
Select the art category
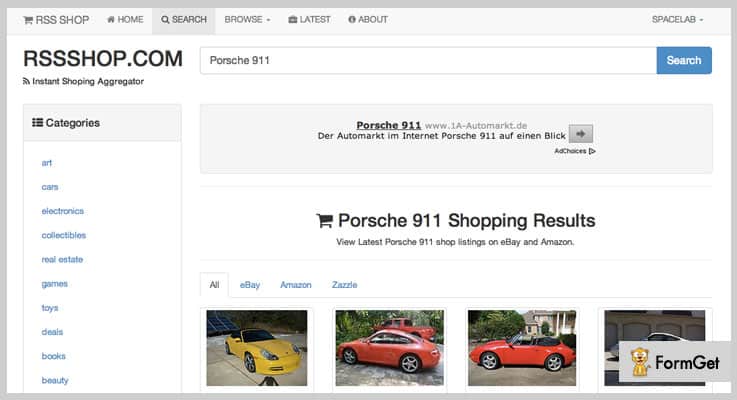(x=47, y=163)
